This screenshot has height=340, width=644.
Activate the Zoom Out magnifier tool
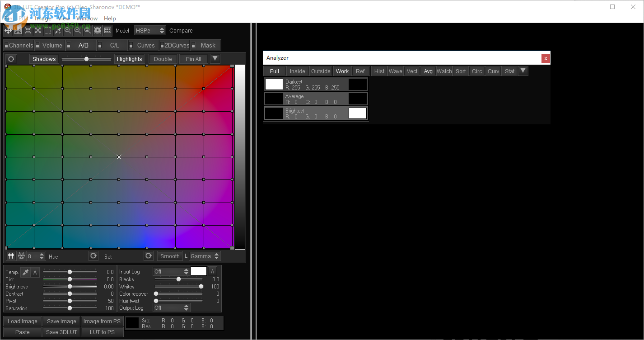click(77, 30)
